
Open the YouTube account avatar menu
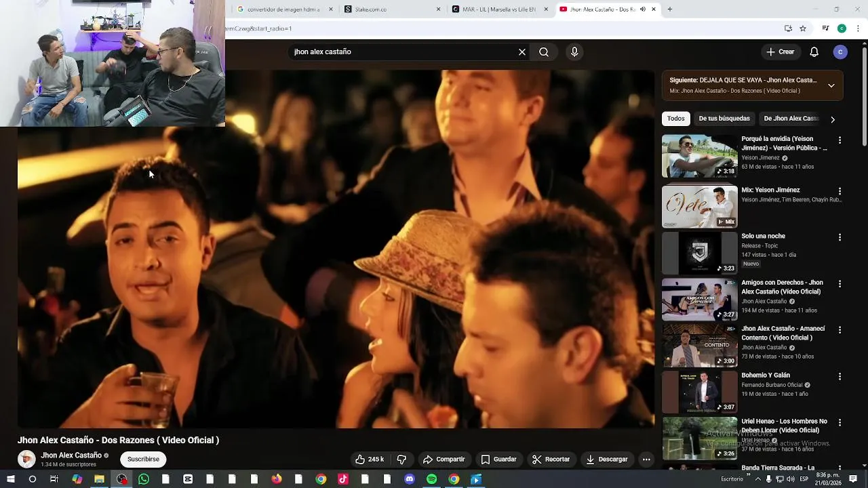click(840, 52)
